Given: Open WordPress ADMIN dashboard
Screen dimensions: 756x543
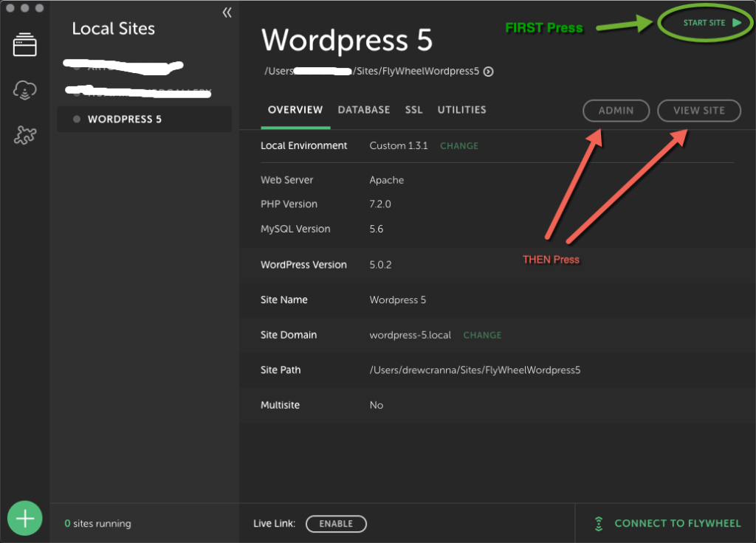Looking at the screenshot, I should pos(616,111).
